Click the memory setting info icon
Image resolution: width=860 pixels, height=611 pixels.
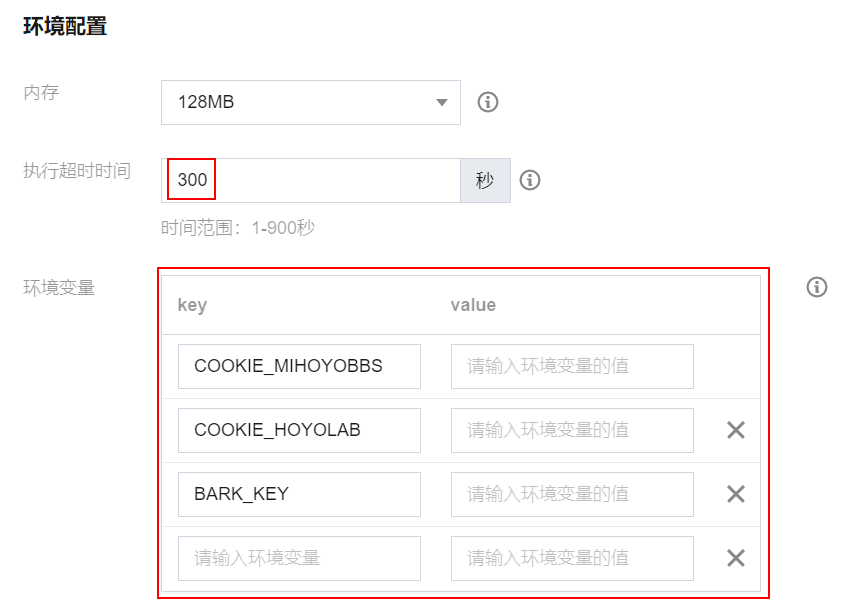coord(487,102)
